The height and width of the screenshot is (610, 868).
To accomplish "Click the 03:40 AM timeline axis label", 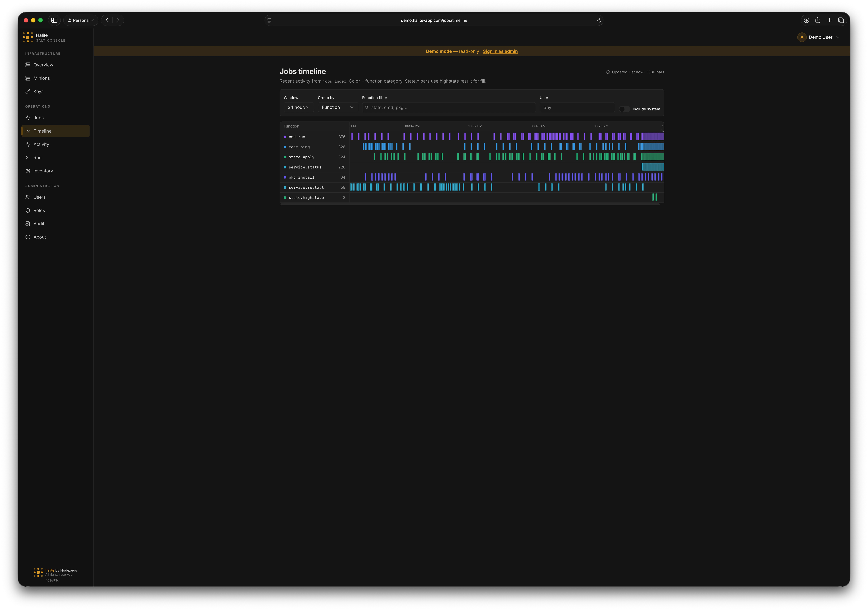I will coord(538,126).
